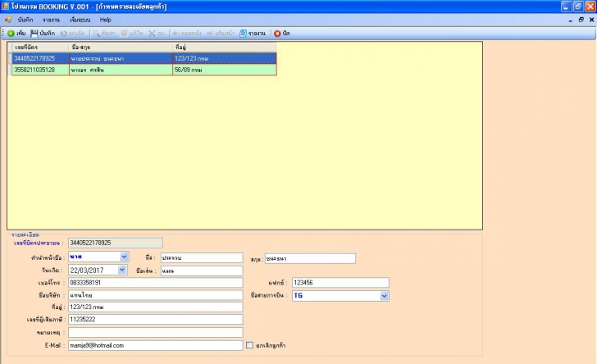Close the inner child window in menu bar
Image resolution: width=597 pixels, height=364 pixels.
pyautogui.click(x=592, y=20)
